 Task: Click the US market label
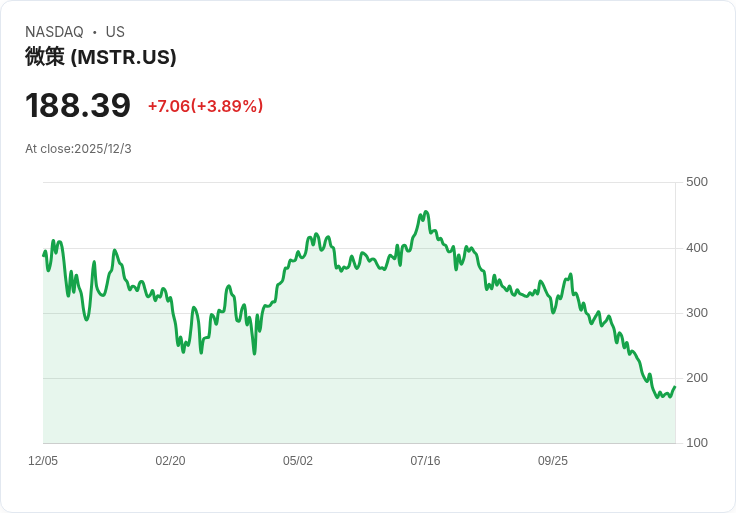pyautogui.click(x=115, y=32)
